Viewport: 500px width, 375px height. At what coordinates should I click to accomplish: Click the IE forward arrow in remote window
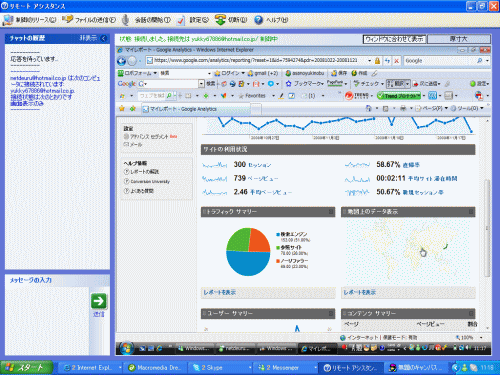click(x=132, y=61)
